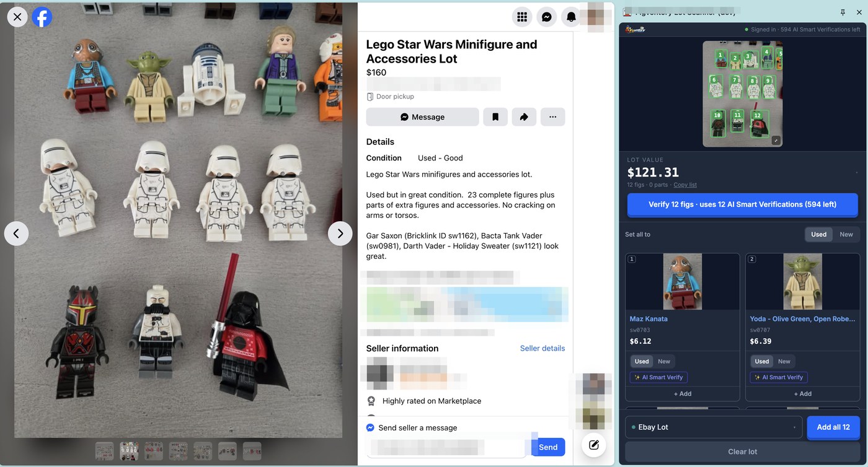
Task: Click detection box number 12 in scan
Action: tap(759, 124)
